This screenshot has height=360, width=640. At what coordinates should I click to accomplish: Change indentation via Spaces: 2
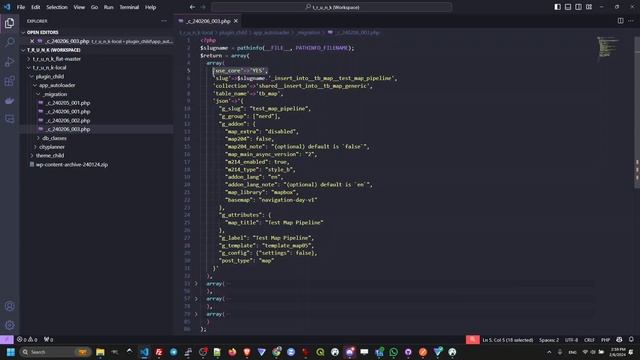tap(549, 340)
